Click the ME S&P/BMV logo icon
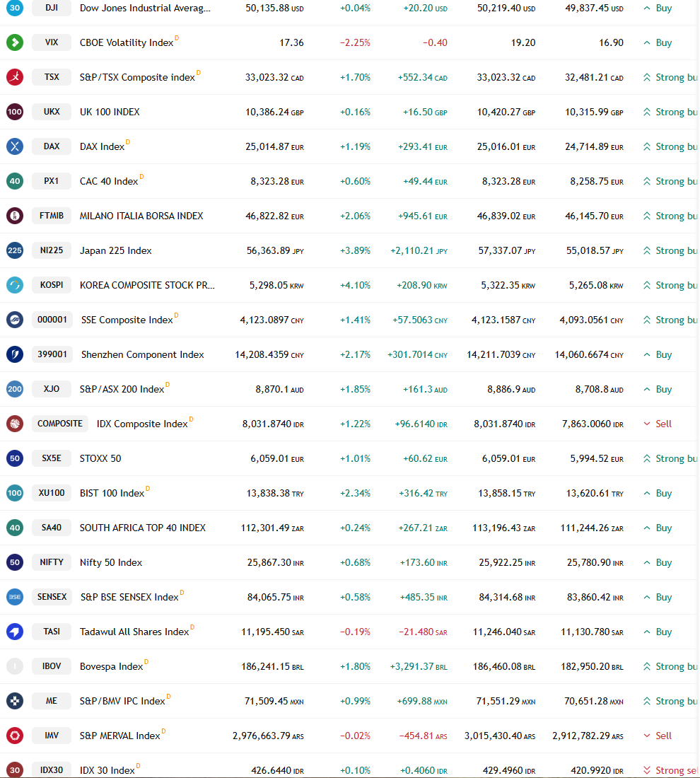This screenshot has height=778, width=700. pos(15,701)
